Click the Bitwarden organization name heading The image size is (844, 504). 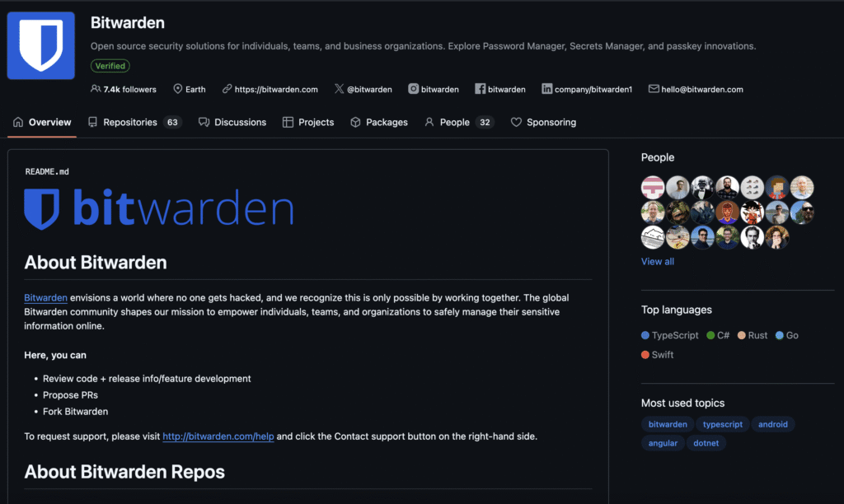tap(128, 22)
